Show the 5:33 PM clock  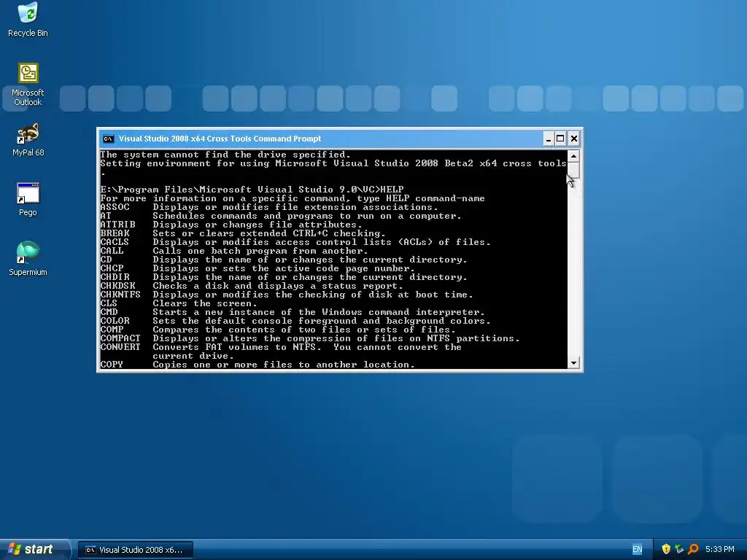(x=720, y=549)
